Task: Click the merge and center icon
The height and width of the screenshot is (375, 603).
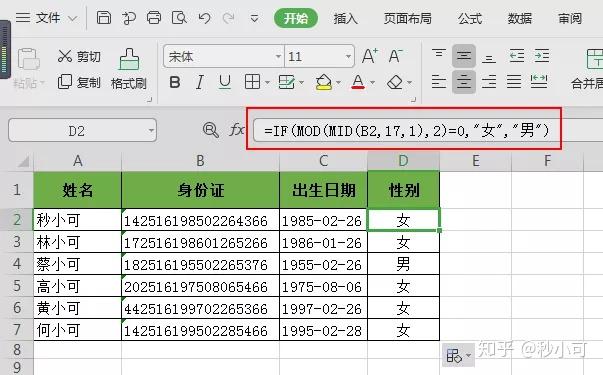Action: pyautogui.click(x=595, y=59)
